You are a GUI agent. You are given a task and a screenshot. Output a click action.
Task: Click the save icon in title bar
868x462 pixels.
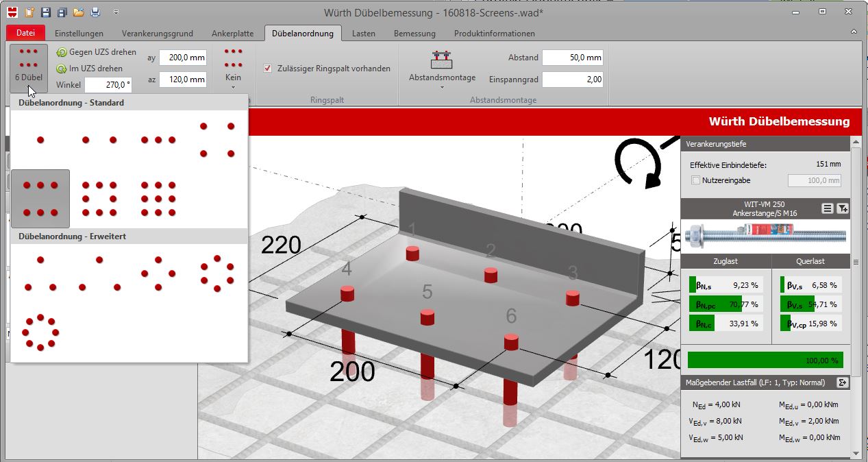click(x=45, y=12)
